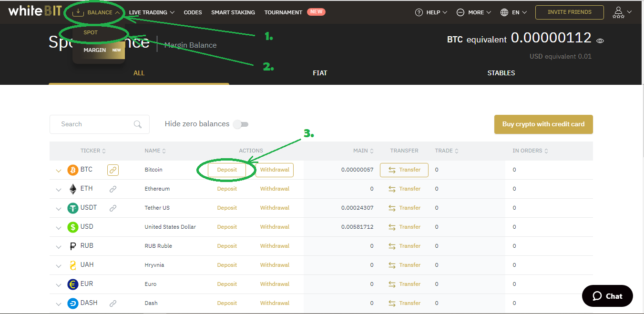This screenshot has width=644, height=314.
Task: Focus the Search input field
Action: [x=100, y=124]
